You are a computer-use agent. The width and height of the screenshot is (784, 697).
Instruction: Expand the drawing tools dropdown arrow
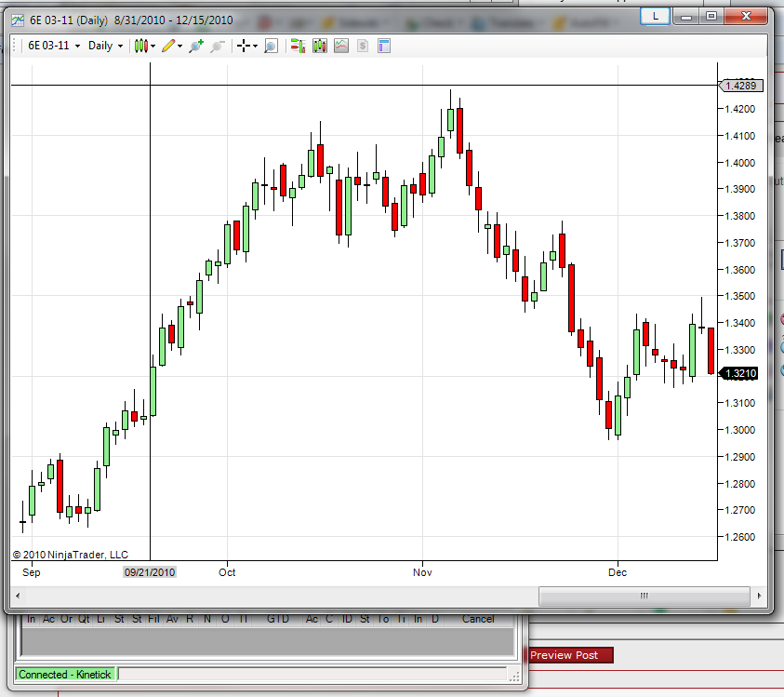(x=179, y=46)
